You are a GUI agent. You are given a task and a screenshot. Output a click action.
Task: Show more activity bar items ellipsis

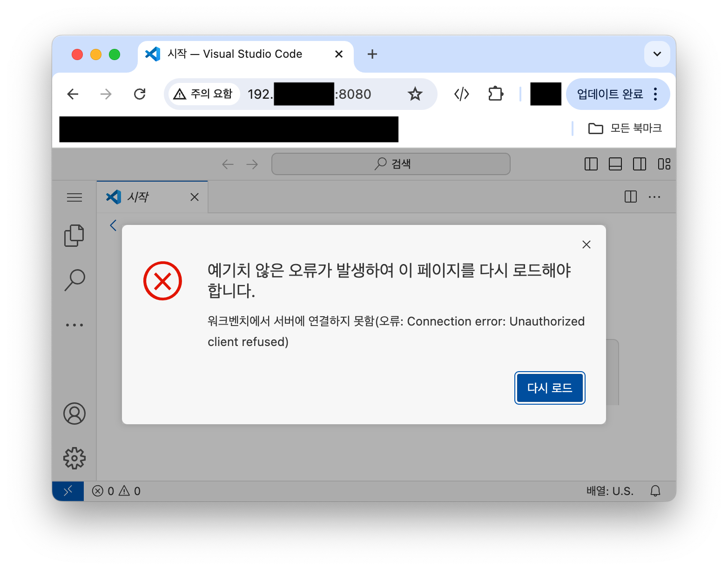[74, 325]
